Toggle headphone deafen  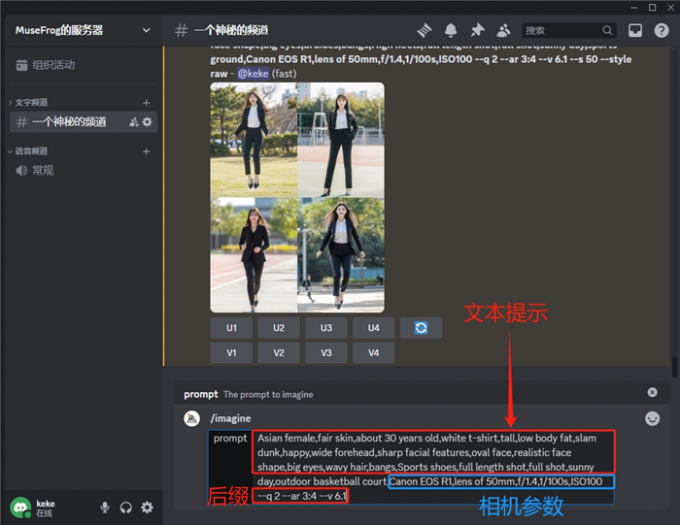point(126,507)
